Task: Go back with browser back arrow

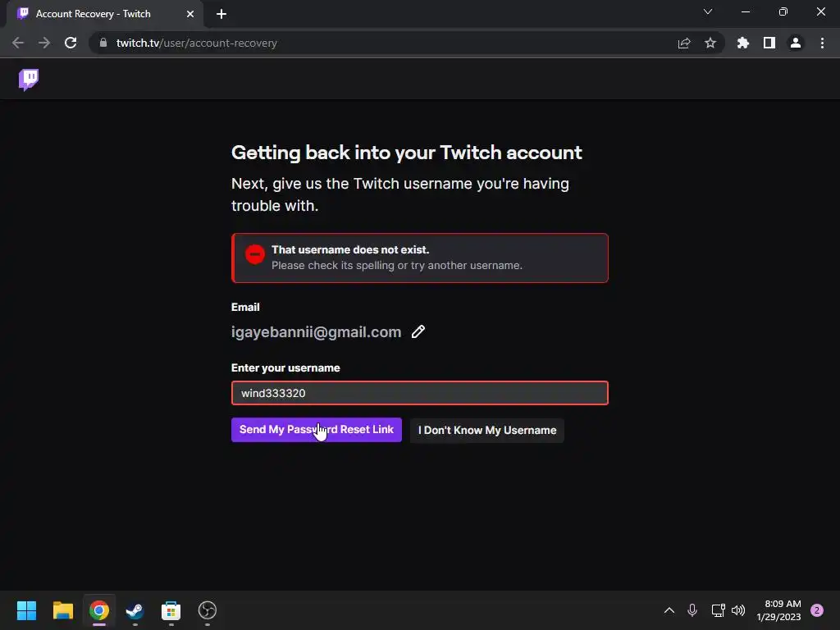Action: (18, 43)
